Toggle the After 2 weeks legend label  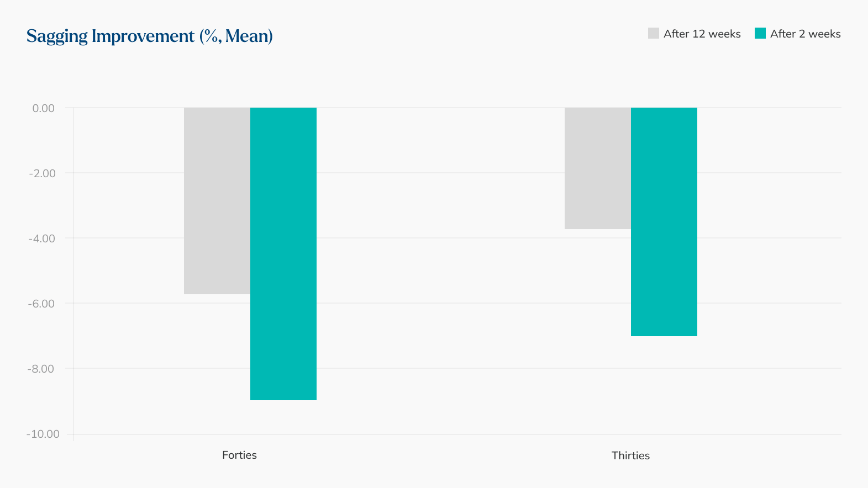click(805, 34)
